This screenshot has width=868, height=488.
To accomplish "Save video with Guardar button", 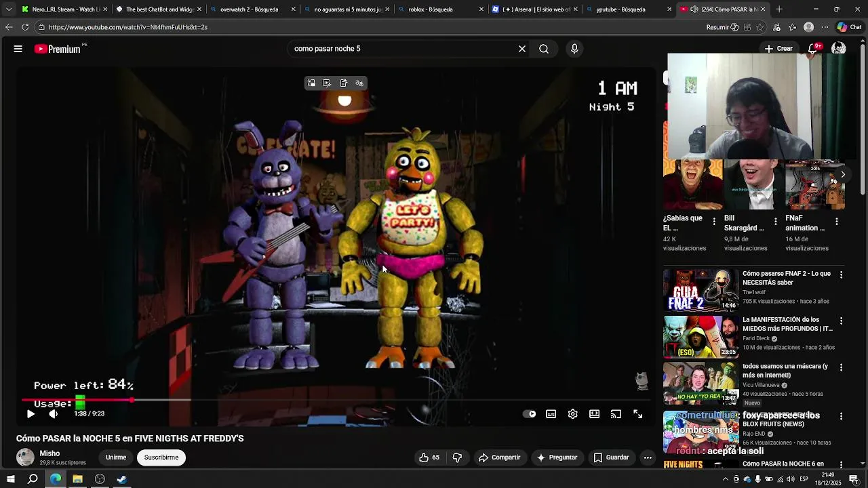I will tap(612, 457).
